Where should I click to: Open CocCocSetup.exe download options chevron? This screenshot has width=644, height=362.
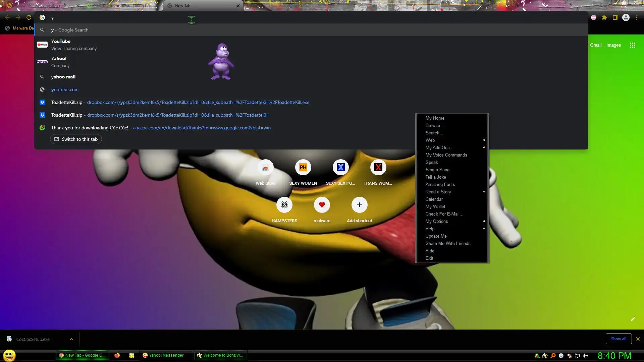coord(71,339)
